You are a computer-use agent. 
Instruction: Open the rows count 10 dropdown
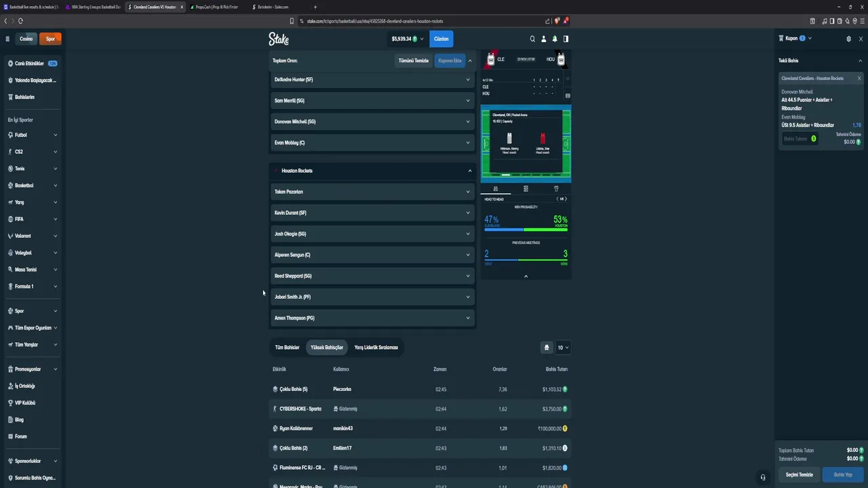563,347
